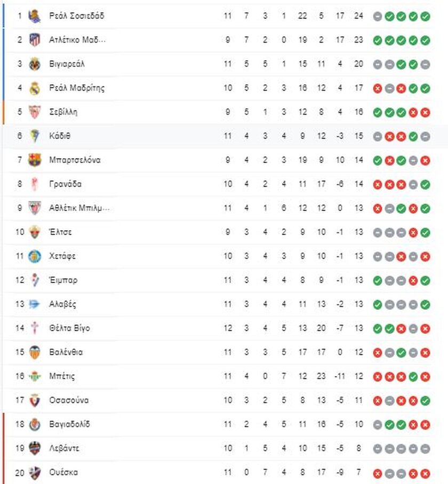Click the Osasuna club crest
The image size is (448, 484).
35,400
